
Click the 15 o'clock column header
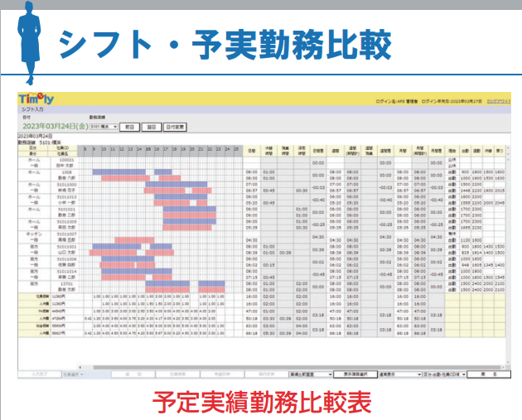pyautogui.click(x=147, y=149)
